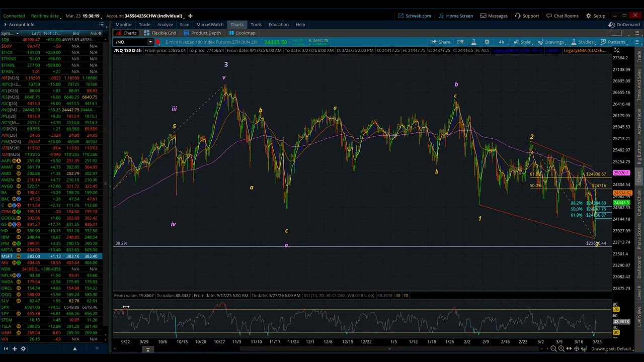Open the Option Chain side tab
Image resolution: width=644 pixels, height=362 pixels.
click(639, 202)
